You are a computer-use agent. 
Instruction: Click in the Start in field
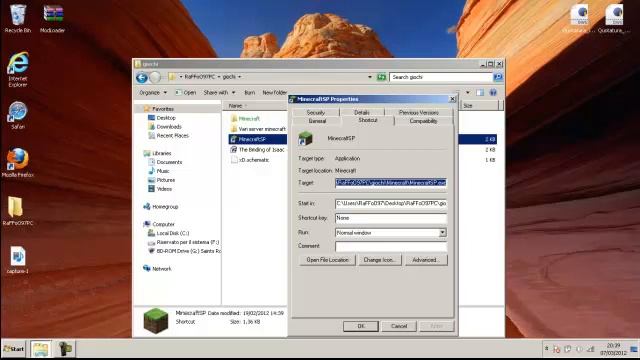[x=391, y=203]
